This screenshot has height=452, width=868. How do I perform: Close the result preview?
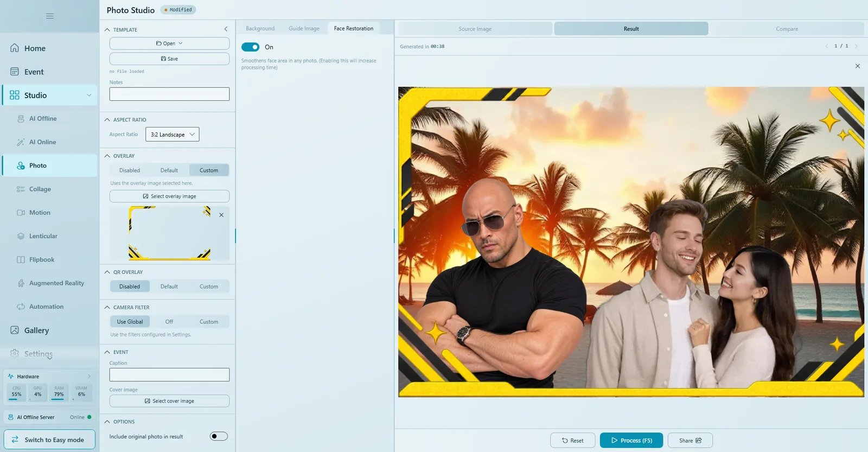(x=858, y=66)
